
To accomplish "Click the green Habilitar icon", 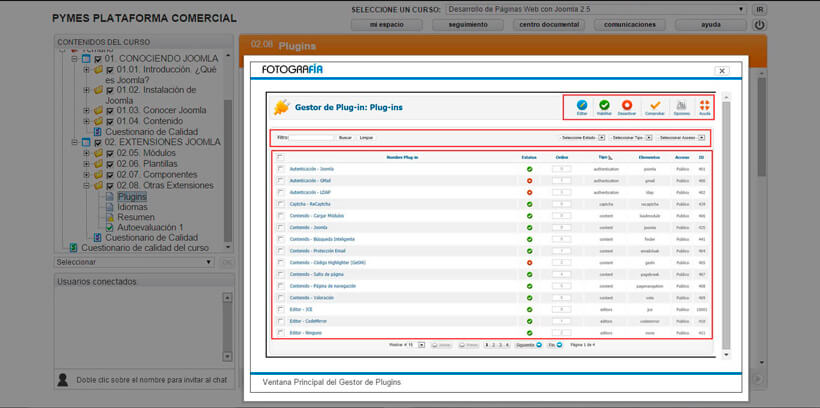I will 604,105.
